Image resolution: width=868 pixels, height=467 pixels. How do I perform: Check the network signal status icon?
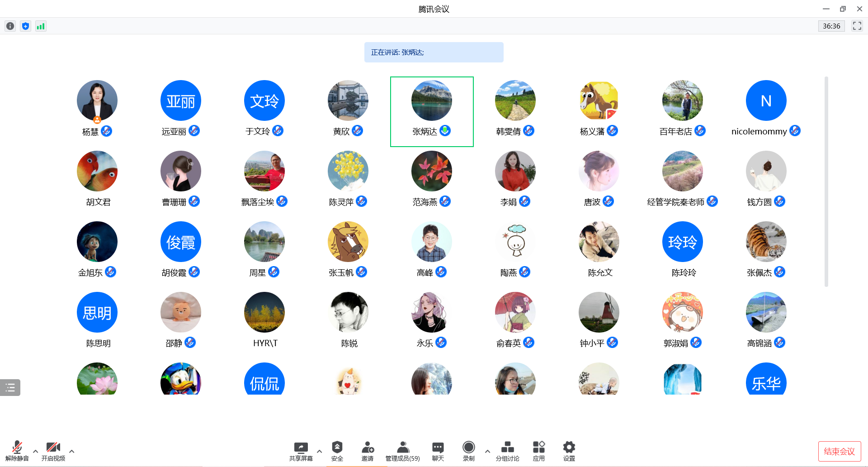point(41,26)
